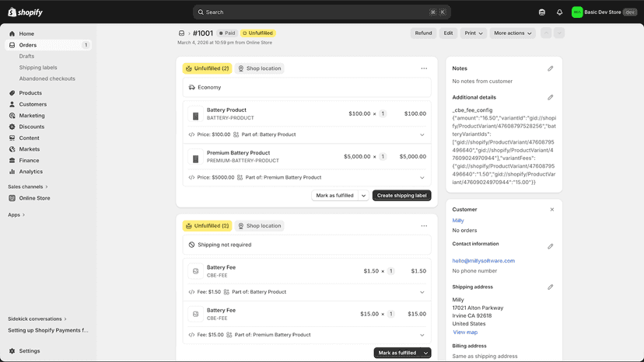Open the View map link
The image size is (644, 362).
tap(465, 332)
